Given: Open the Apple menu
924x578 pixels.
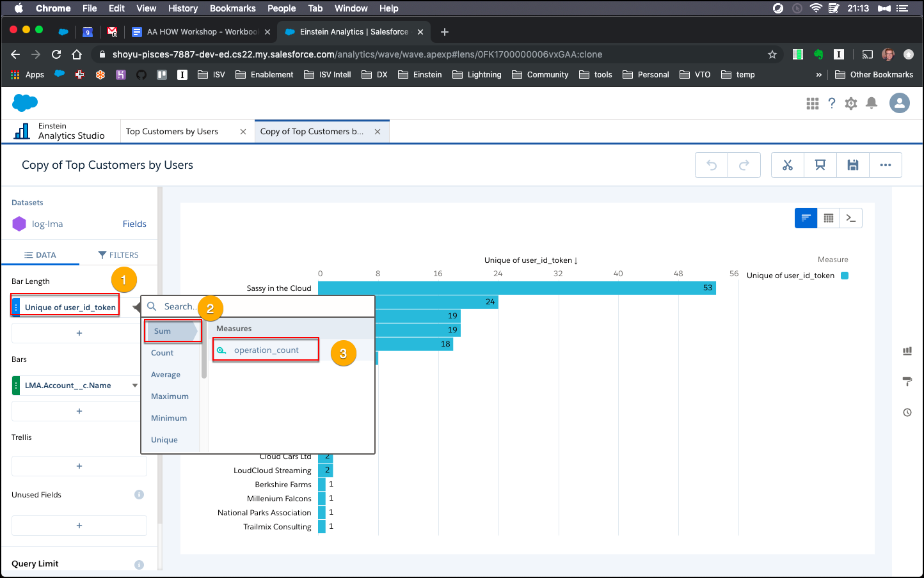Looking at the screenshot, I should coord(19,8).
